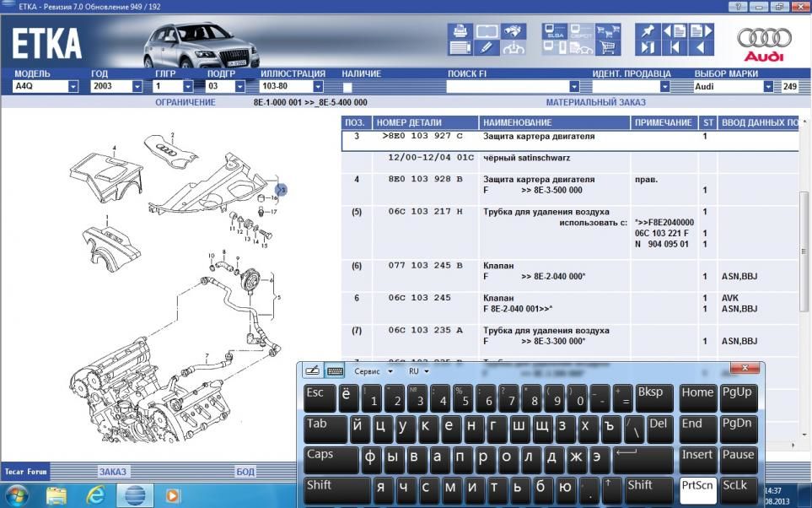
Task: Click the steering wheel icon in toolbar
Action: click(514, 48)
